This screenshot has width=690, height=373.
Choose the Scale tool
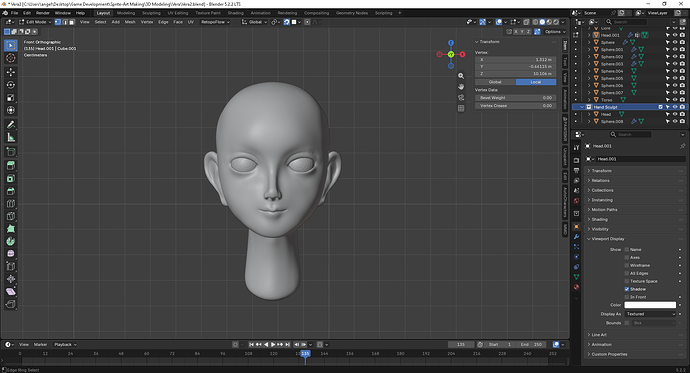point(11,97)
